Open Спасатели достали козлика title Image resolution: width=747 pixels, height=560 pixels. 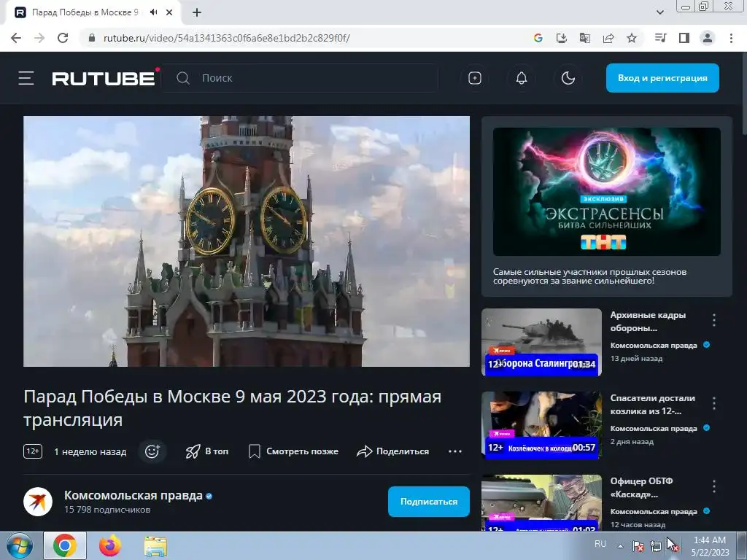click(x=653, y=404)
